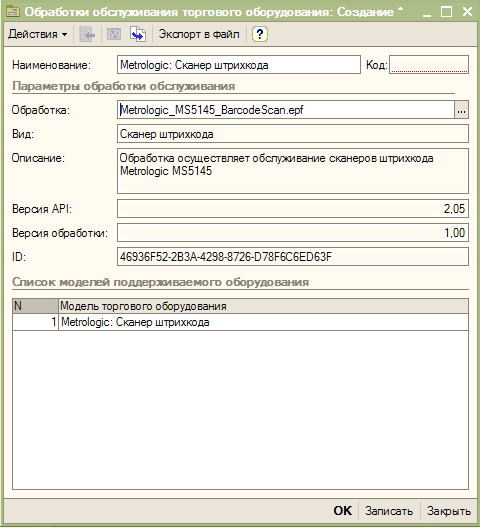480x528 pixels.
Task: Close the window with the X button
Action: (x=467, y=12)
